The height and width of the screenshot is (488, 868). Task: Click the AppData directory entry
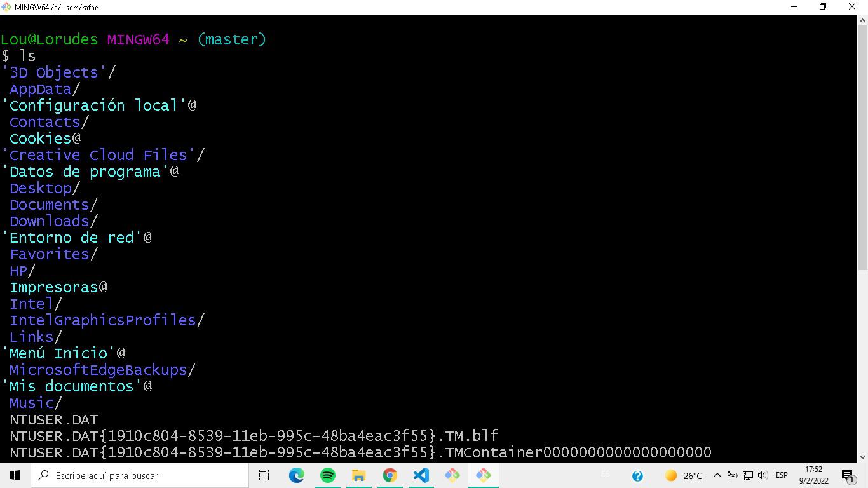click(44, 89)
